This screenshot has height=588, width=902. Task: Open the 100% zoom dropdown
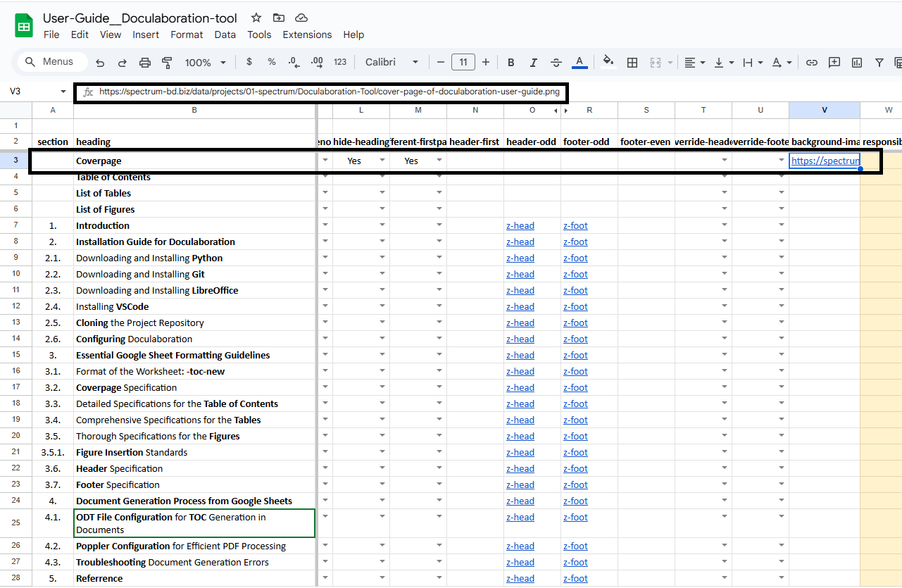coord(205,63)
